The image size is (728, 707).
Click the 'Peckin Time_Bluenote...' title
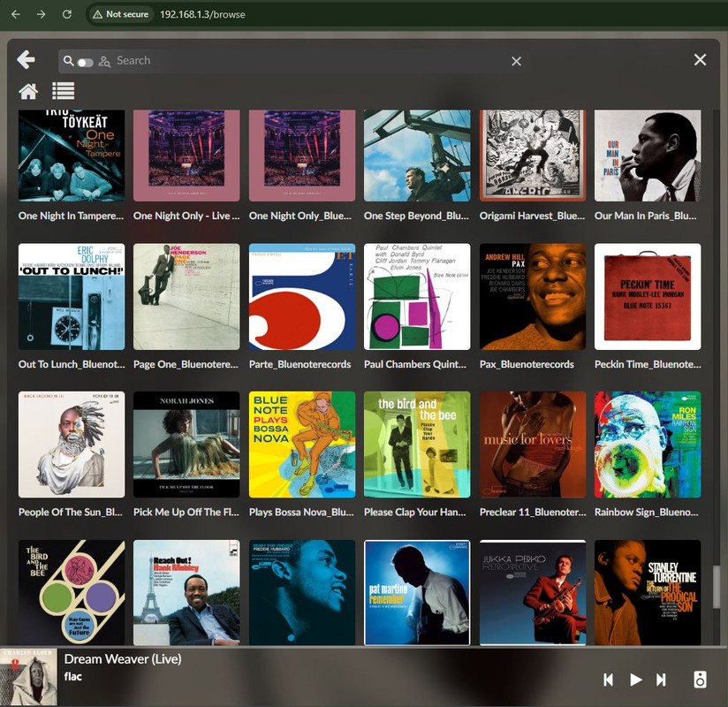coord(648,364)
